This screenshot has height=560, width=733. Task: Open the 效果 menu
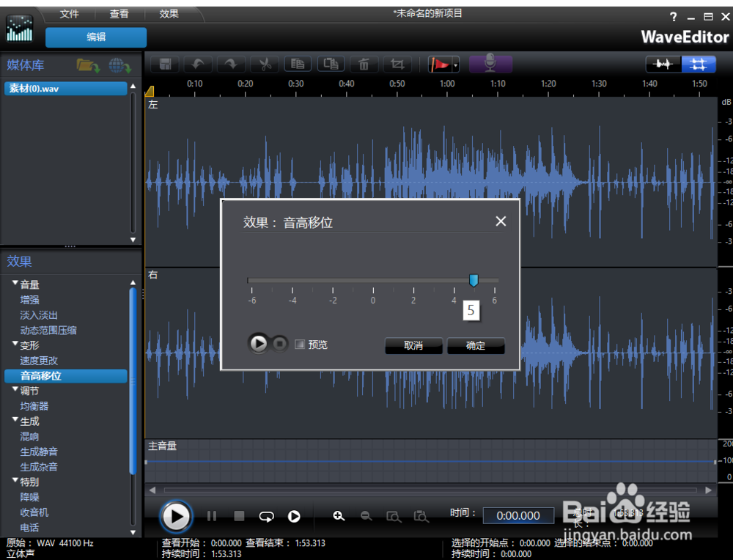pos(169,14)
